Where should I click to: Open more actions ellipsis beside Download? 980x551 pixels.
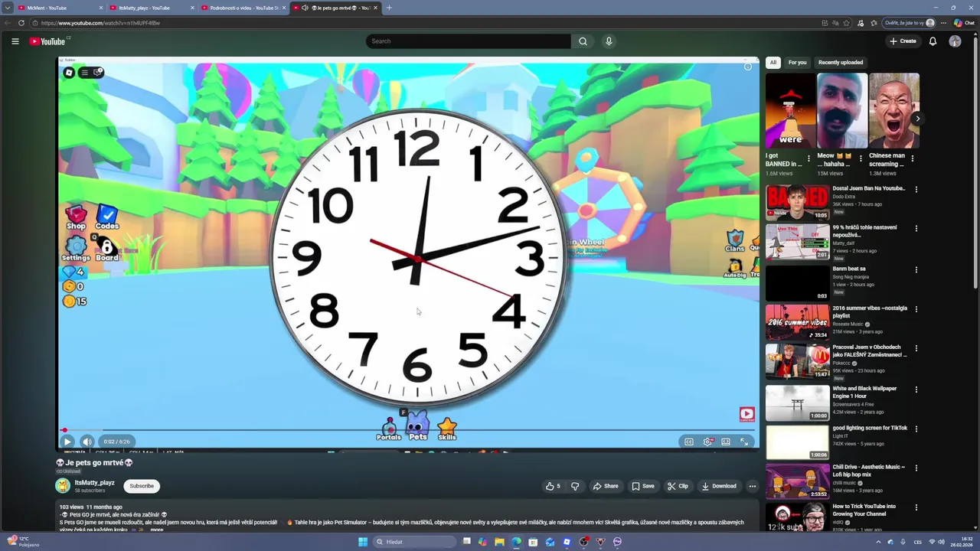[x=752, y=486]
